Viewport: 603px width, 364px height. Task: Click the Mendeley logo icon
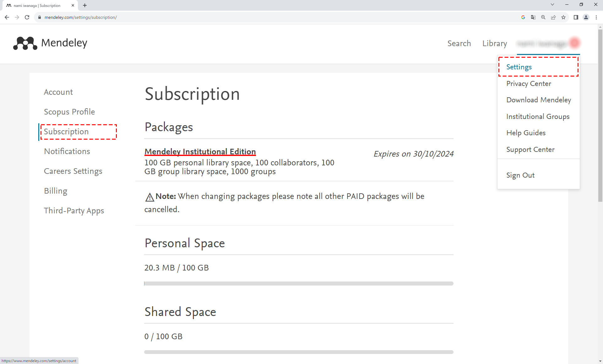[25, 43]
